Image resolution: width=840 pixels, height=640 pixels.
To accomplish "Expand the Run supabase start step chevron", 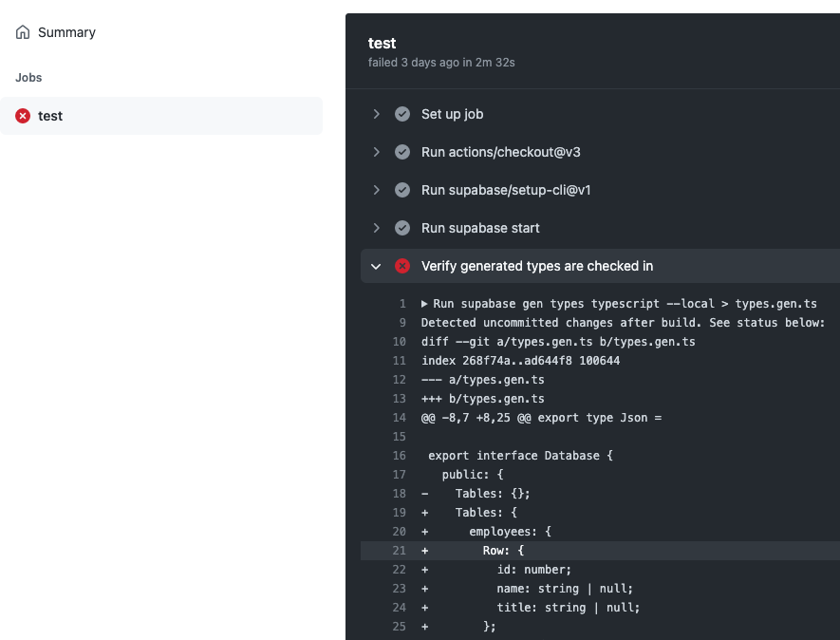I will click(x=376, y=228).
